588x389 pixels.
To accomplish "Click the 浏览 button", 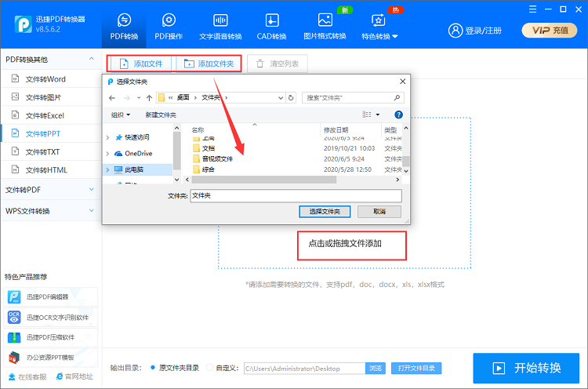I will (x=376, y=369).
